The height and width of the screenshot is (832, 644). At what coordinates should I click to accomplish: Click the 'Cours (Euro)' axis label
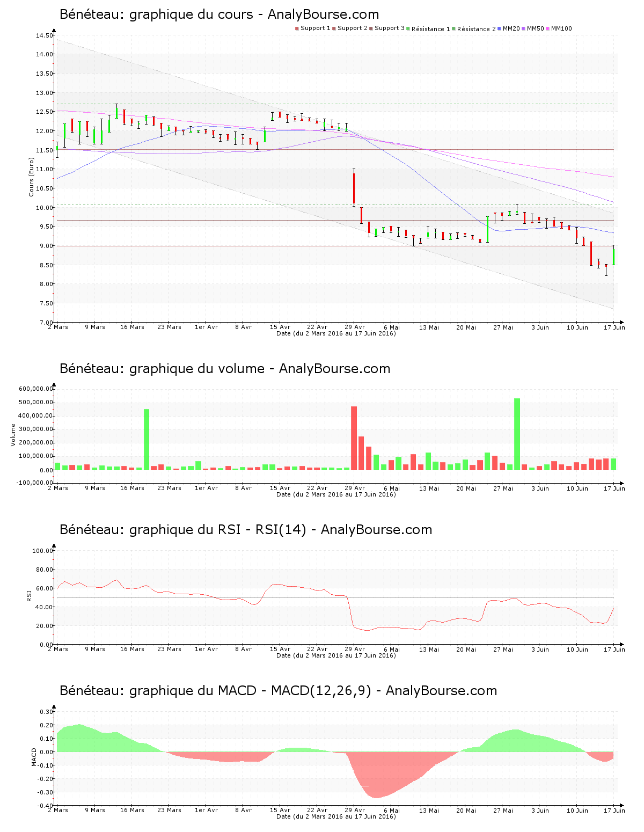[32, 177]
